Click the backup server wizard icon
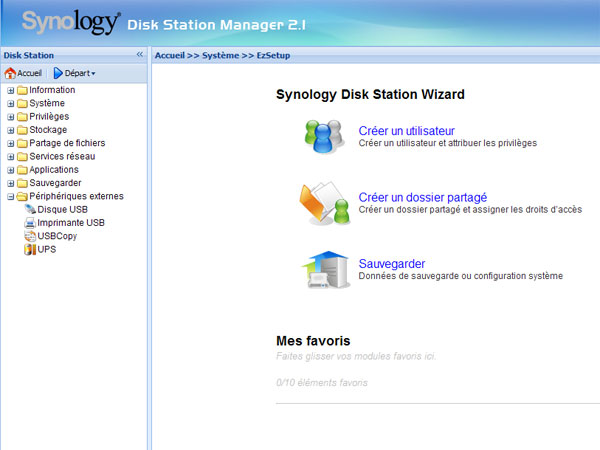 click(326, 270)
